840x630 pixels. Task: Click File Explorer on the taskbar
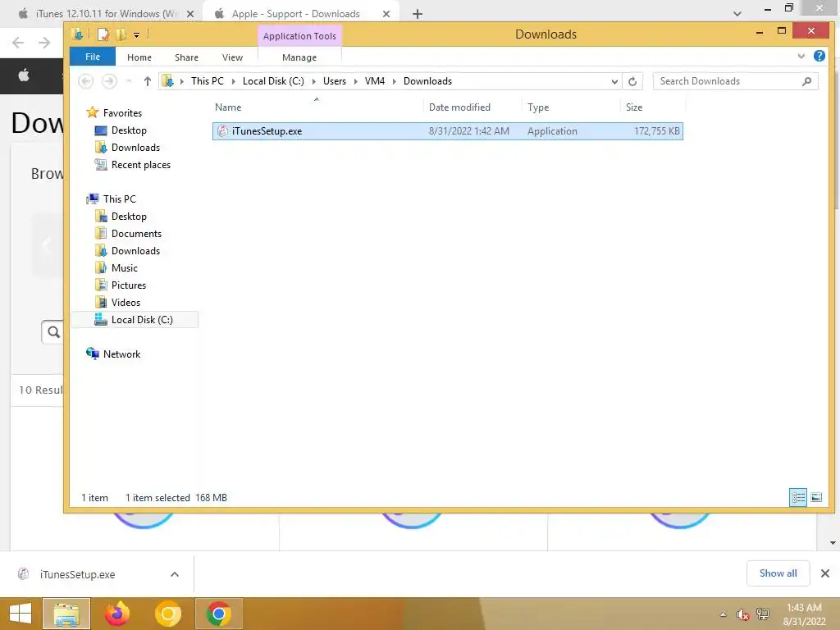(66, 614)
